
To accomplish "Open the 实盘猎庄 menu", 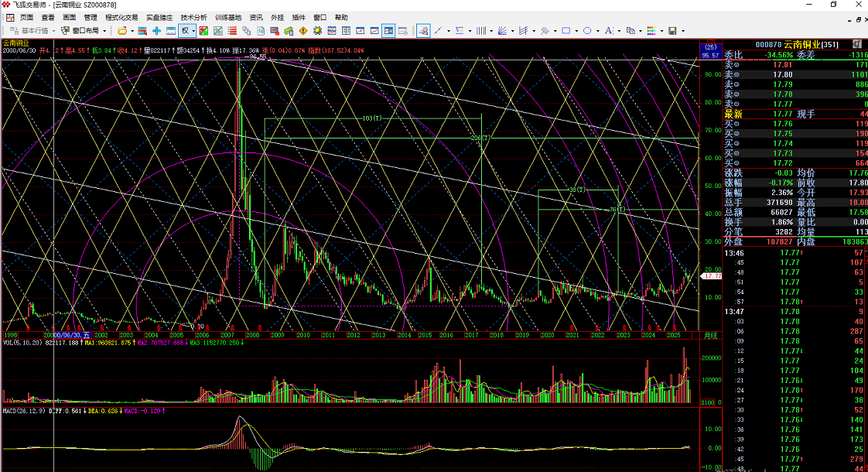I will pyautogui.click(x=159, y=18).
